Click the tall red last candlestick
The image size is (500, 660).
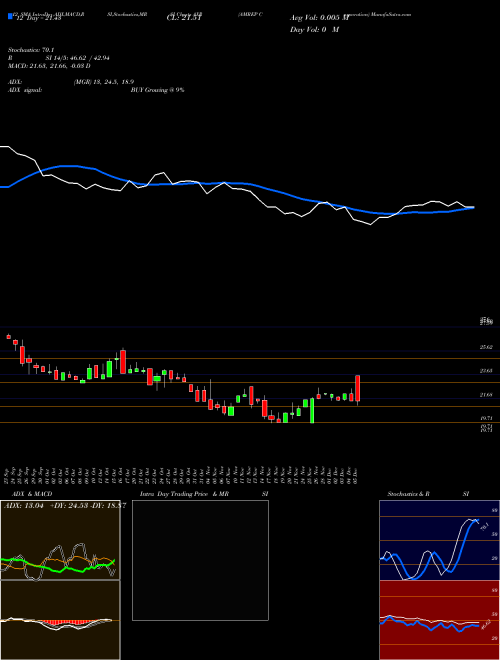click(x=358, y=389)
